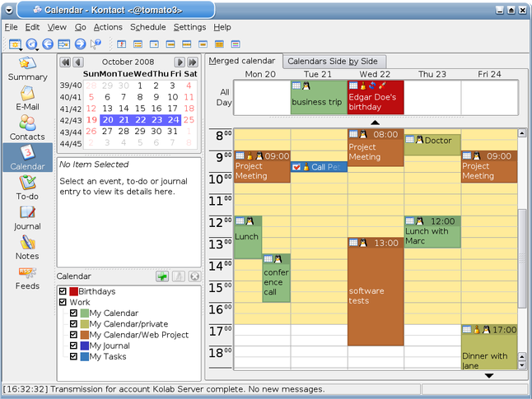Click the agenda vertical scrollbar thumb

(x=522, y=258)
